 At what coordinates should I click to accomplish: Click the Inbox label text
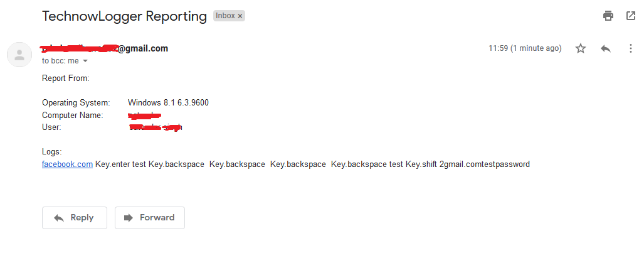tap(225, 16)
